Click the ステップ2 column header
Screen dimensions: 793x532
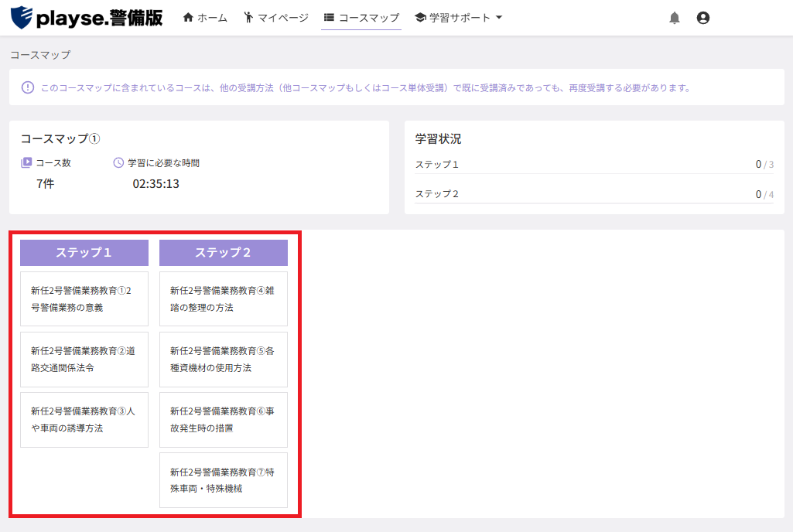[x=224, y=252]
